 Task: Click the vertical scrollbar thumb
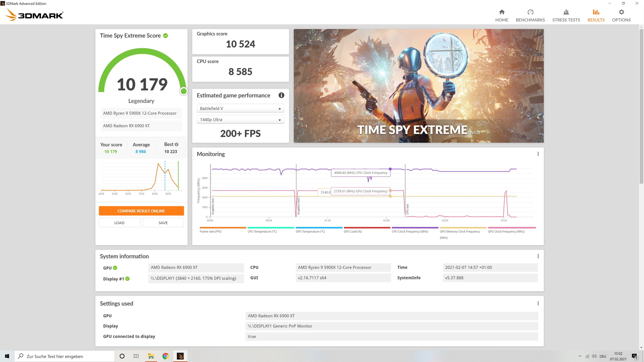(x=641, y=106)
